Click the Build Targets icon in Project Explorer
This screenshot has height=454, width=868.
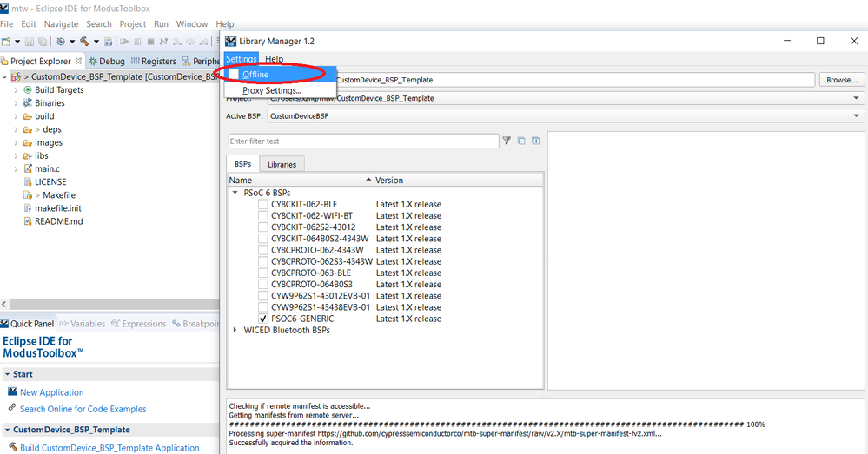tap(28, 89)
